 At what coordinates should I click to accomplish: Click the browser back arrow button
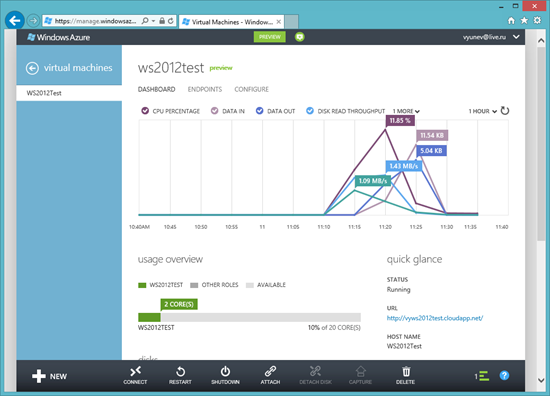click(15, 21)
